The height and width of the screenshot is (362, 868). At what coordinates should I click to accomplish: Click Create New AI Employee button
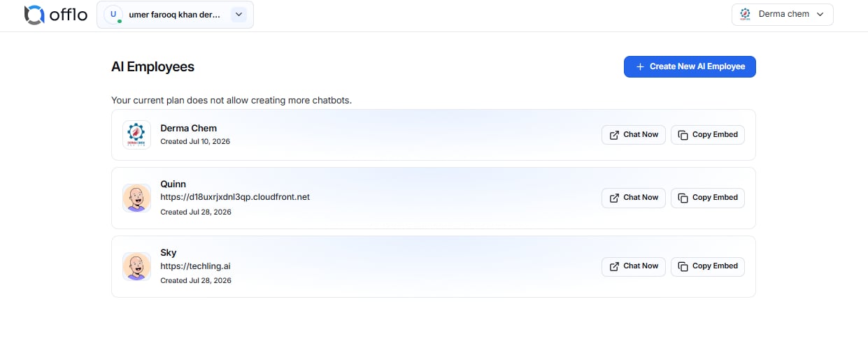(x=690, y=66)
